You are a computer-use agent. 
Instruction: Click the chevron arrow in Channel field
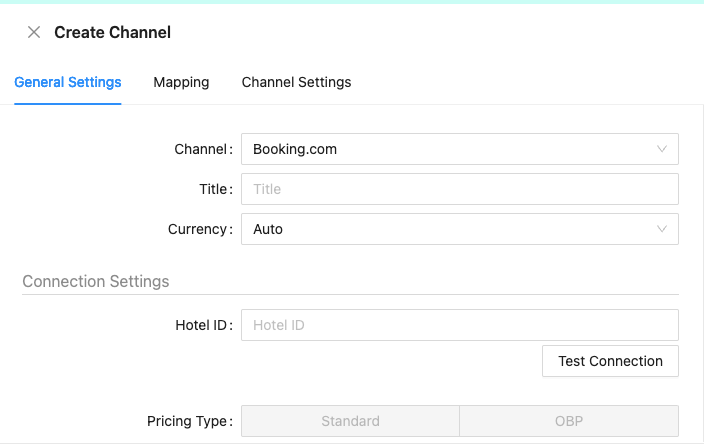pyautogui.click(x=662, y=149)
